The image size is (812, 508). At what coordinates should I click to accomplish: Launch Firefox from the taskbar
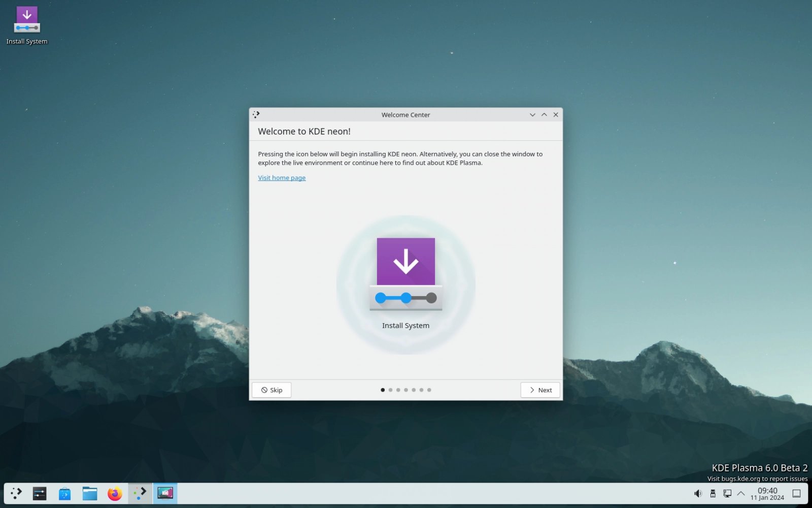point(115,493)
